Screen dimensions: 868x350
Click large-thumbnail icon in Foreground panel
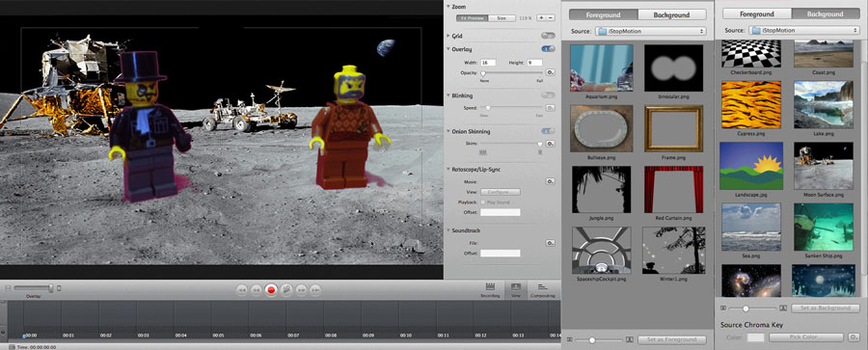tap(630, 339)
